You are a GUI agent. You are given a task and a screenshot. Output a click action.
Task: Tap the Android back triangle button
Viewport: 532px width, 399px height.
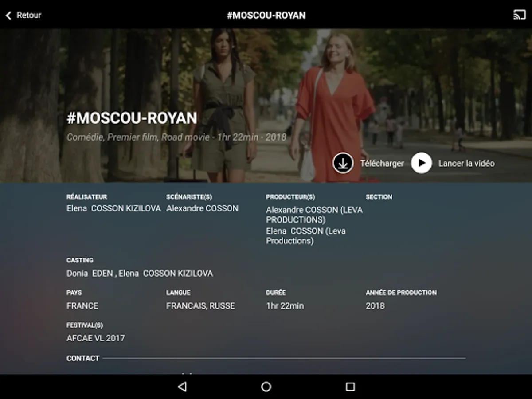pyautogui.click(x=182, y=387)
